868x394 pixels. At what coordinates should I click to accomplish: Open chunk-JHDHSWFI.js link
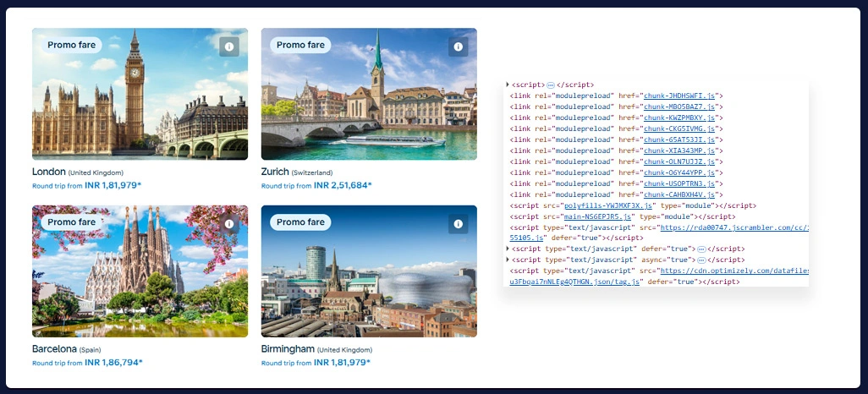coord(679,96)
